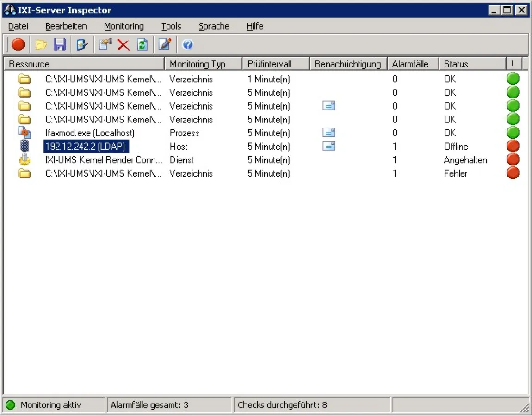The width and height of the screenshot is (532, 416).
Task: Stop monitoring via the red circle toolbar icon
Action: click(19, 44)
